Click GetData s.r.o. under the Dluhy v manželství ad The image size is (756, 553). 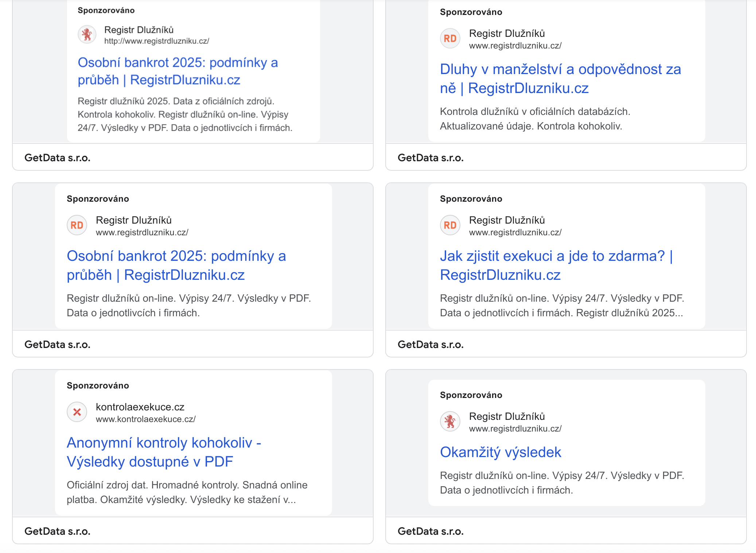pyautogui.click(x=431, y=158)
